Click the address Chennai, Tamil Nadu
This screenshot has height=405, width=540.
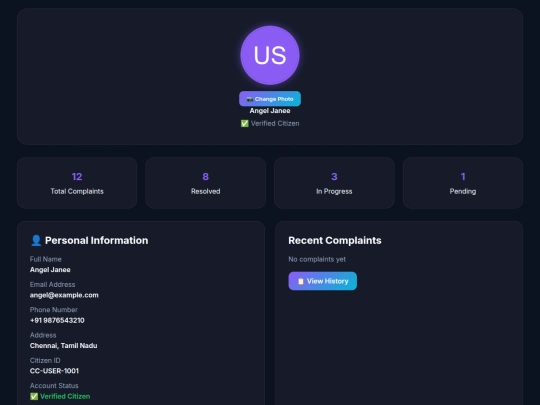tap(63, 346)
